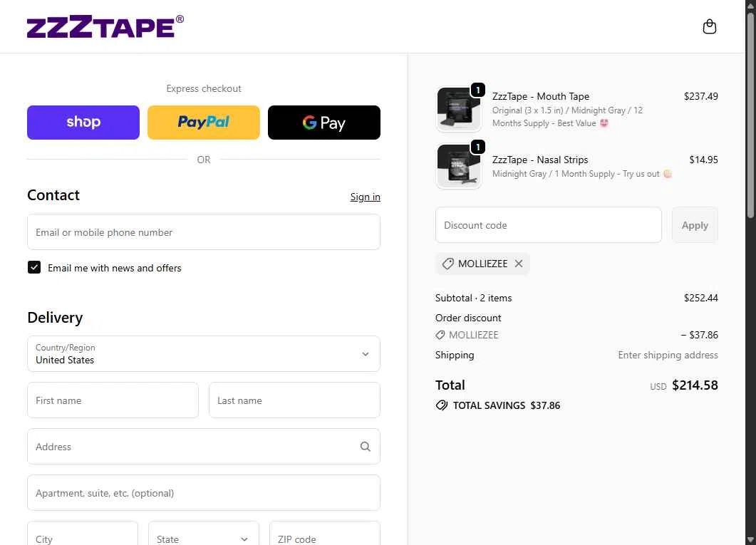Open the Country/Region dropdown
The width and height of the screenshot is (756, 545).
(204, 353)
